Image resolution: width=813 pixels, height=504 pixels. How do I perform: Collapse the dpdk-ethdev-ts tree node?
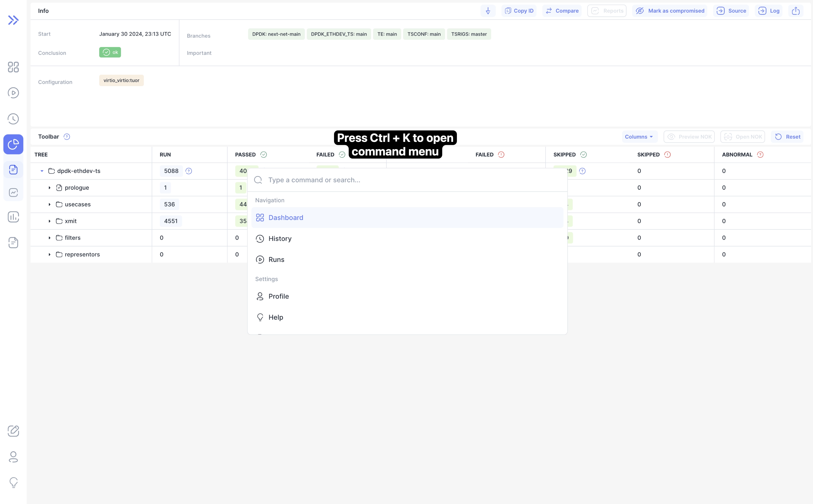[x=42, y=171]
